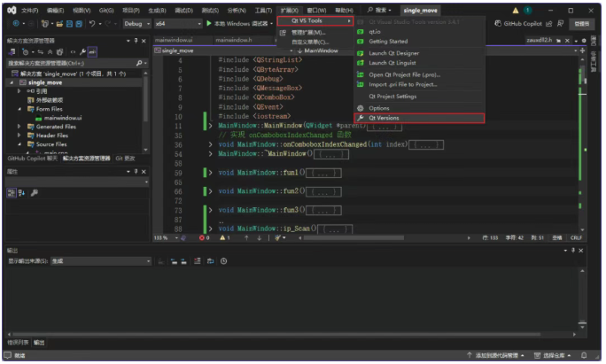Open single_move scope dropdown above editor
Image resolution: width=606 pixels, height=364 pixels.
click(x=223, y=51)
